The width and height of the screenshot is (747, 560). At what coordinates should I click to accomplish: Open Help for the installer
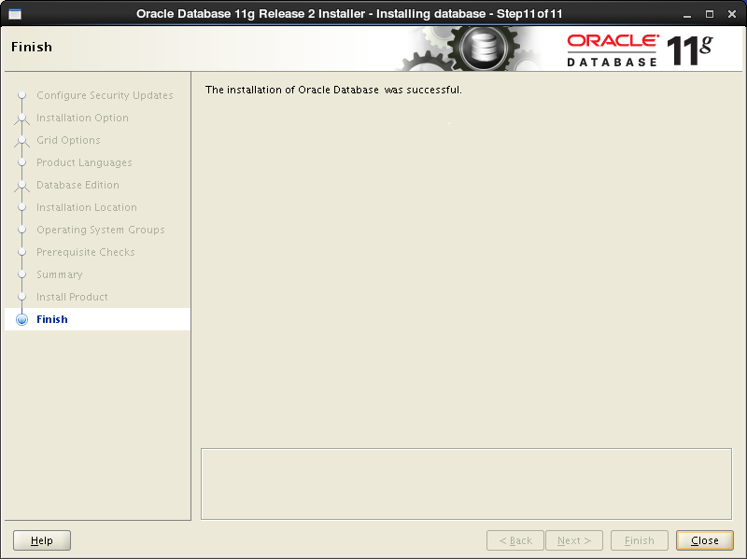point(42,540)
